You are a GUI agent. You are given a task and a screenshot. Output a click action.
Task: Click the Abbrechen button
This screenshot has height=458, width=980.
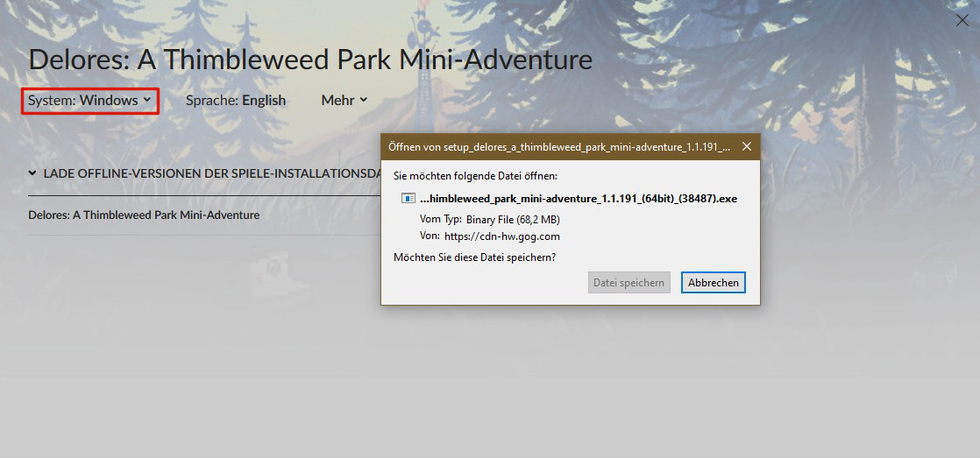714,283
